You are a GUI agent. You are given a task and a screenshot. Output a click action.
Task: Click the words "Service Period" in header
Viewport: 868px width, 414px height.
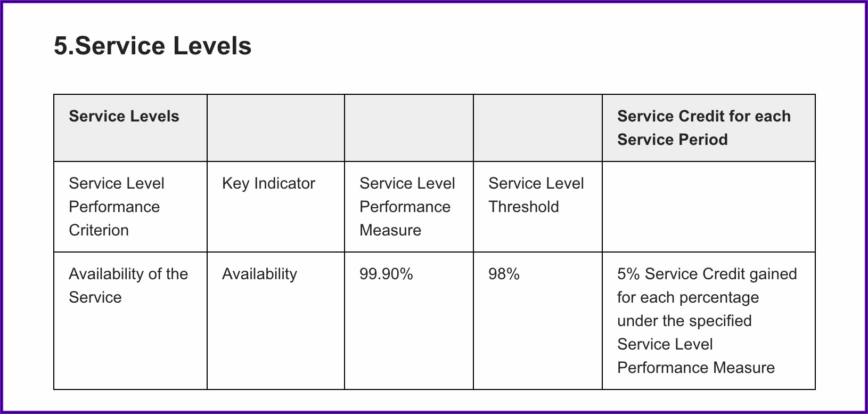point(672,140)
